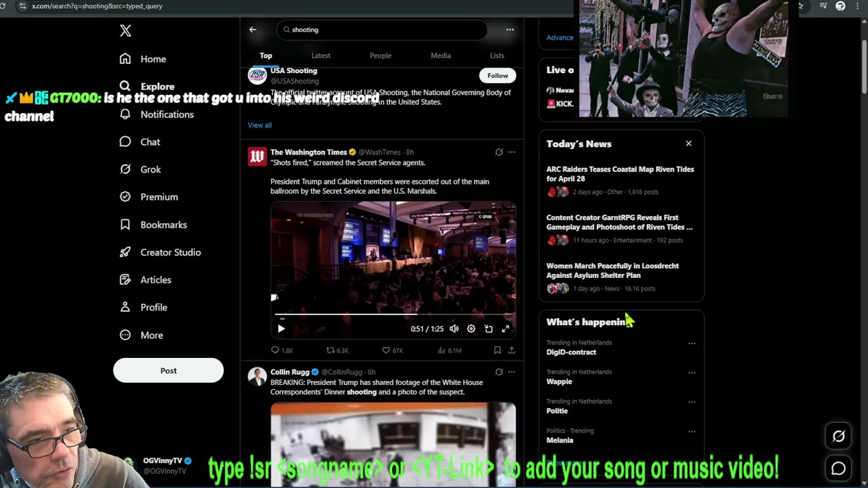Repost the Washington Times post

point(337,350)
